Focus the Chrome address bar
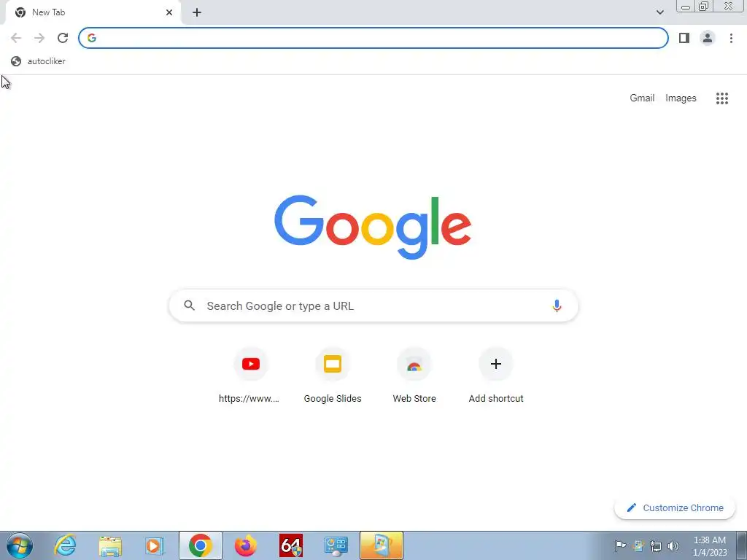Image resolution: width=747 pixels, height=560 pixels. point(373,38)
